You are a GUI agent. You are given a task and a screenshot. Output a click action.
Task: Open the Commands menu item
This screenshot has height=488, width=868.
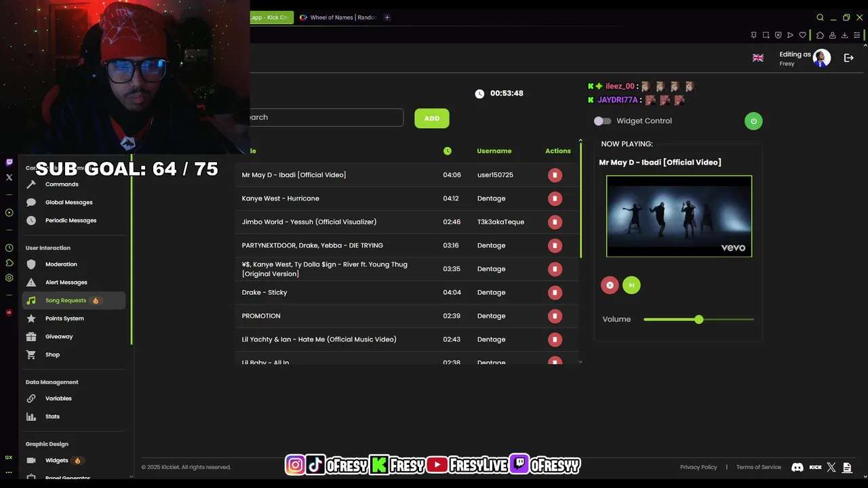pyautogui.click(x=62, y=184)
